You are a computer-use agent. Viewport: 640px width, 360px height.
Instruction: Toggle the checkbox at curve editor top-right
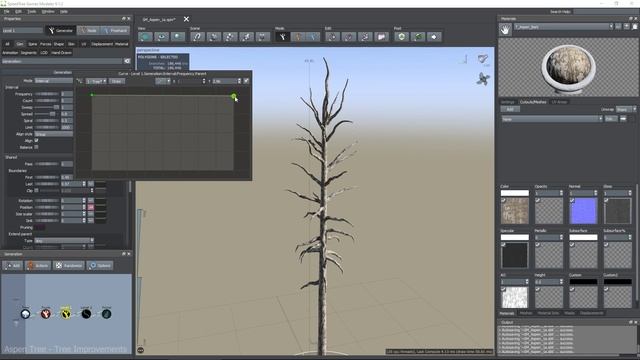pos(246,81)
